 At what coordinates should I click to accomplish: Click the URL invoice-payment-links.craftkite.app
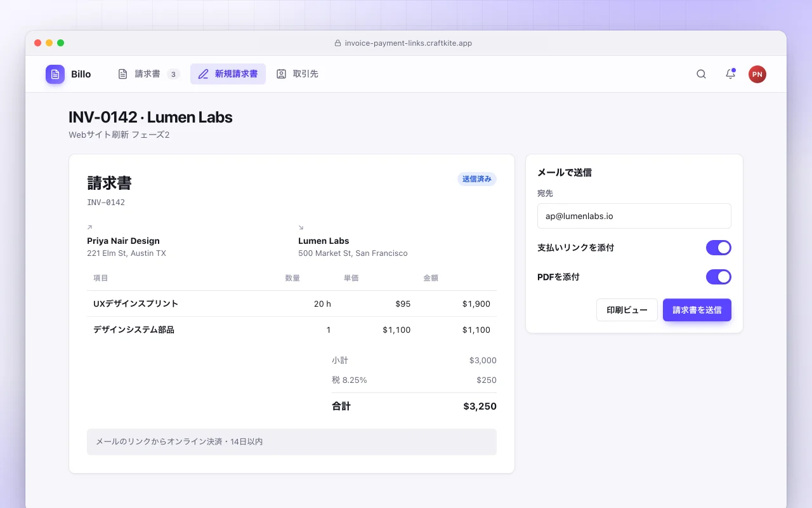point(409,43)
